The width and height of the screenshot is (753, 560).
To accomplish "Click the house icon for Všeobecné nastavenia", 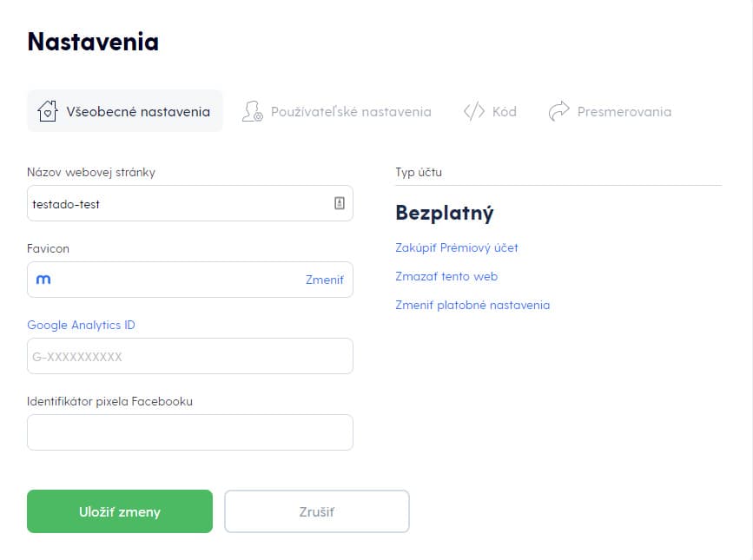I will pos(48,111).
